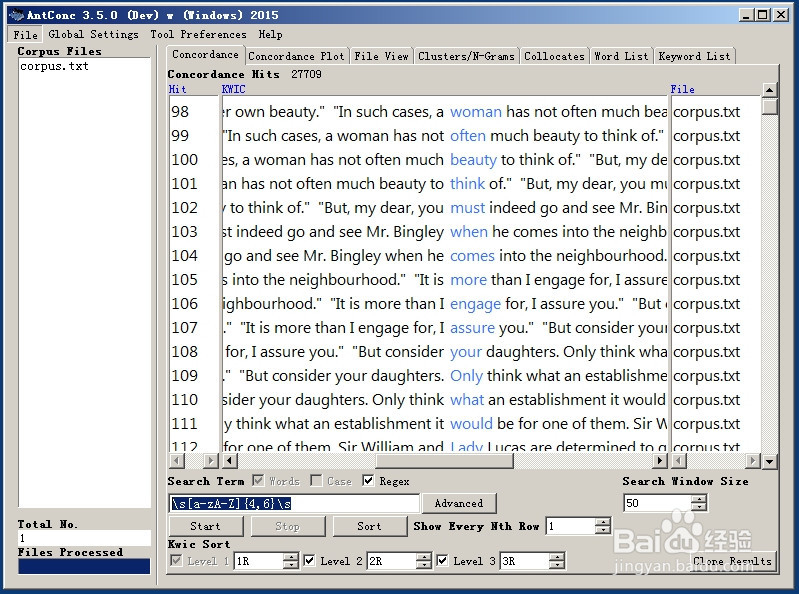Click the Hit column right scroll arrow
Viewport: 799px width, 594px height.
click(210, 461)
